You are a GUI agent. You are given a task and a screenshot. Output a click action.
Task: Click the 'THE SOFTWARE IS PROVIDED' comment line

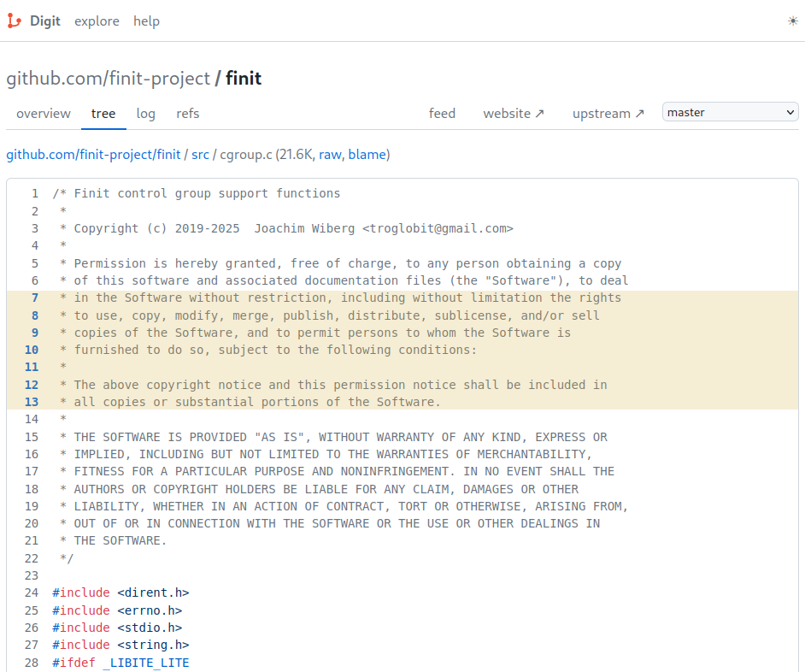333,437
